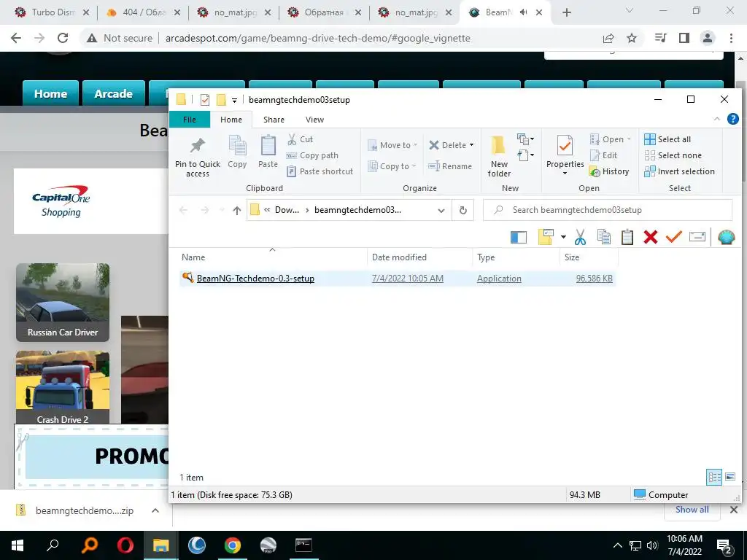Open the Arcade site menu tab
This screenshot has width=747, height=560.
click(x=113, y=93)
